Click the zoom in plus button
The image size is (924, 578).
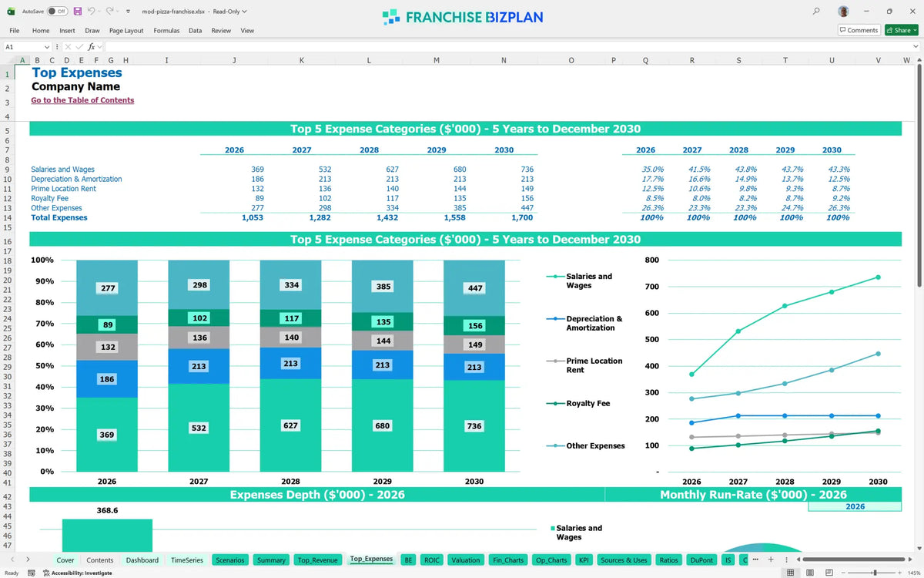pos(899,573)
